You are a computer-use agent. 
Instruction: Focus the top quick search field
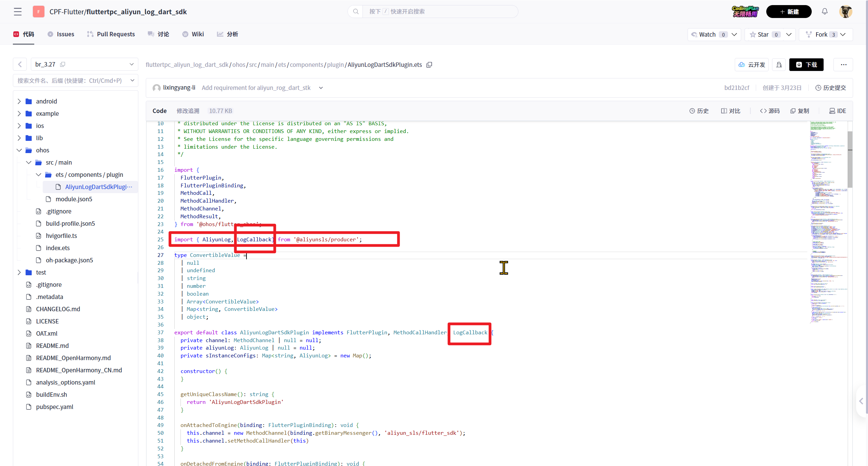pyautogui.click(x=440, y=12)
